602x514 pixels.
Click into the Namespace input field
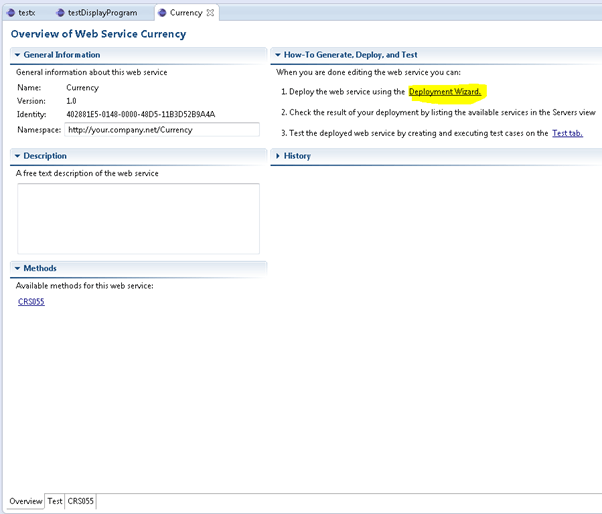point(160,129)
